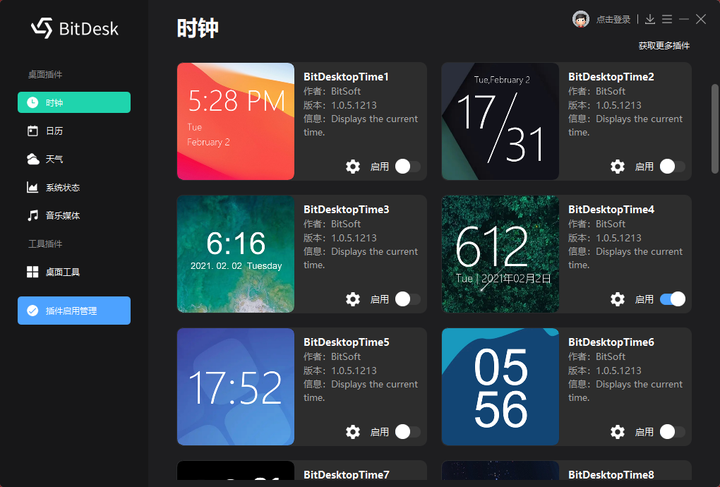The width and height of the screenshot is (720, 487).
Task: Click the calendar icon beside 日历
Action: (x=33, y=131)
